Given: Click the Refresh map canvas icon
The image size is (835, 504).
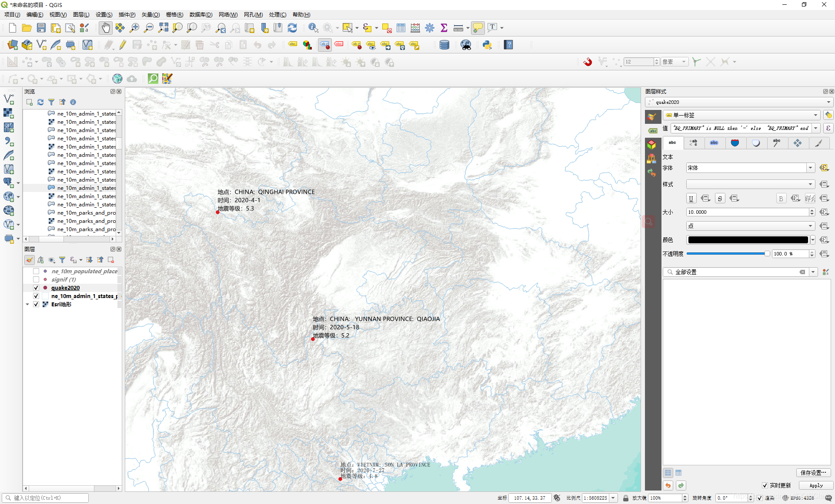Looking at the screenshot, I should coord(292,28).
